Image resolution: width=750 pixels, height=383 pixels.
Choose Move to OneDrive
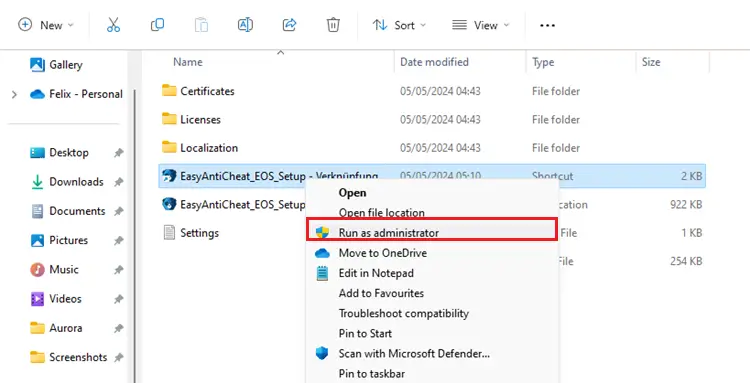pos(383,253)
